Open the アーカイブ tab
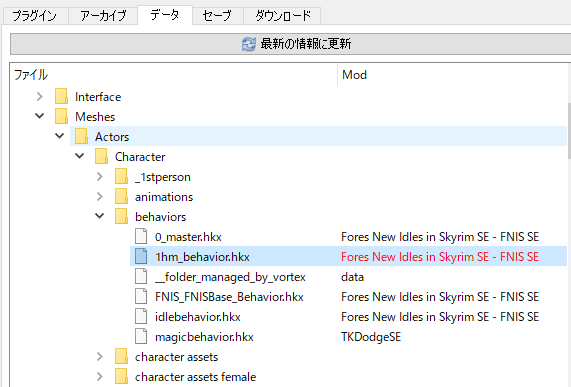The image size is (571, 387). 103,16
